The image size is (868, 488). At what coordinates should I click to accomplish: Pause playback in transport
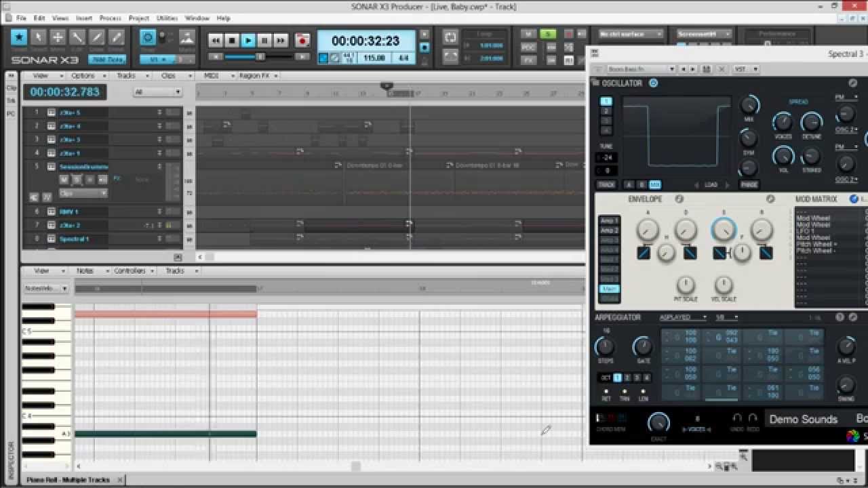[264, 41]
